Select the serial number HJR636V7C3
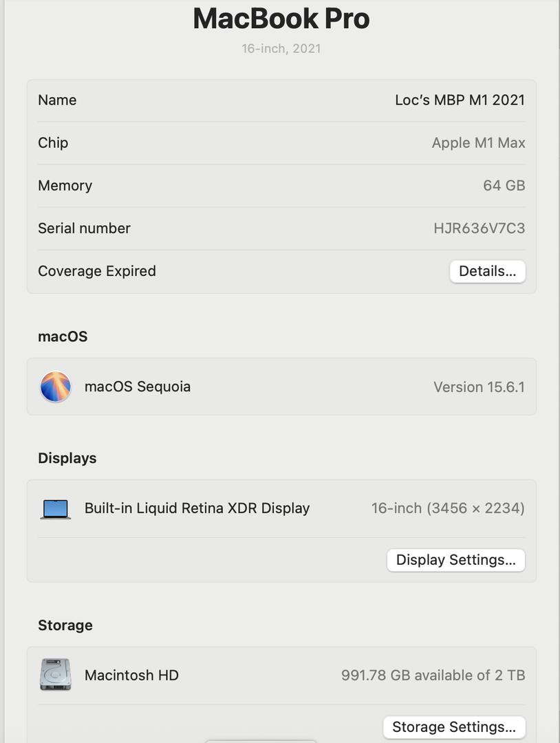This screenshot has height=743, width=560. (x=479, y=228)
